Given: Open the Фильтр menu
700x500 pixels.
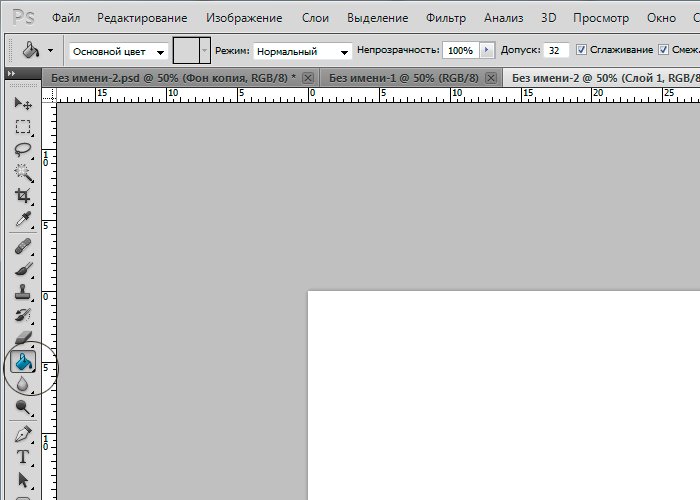Looking at the screenshot, I should coord(445,18).
